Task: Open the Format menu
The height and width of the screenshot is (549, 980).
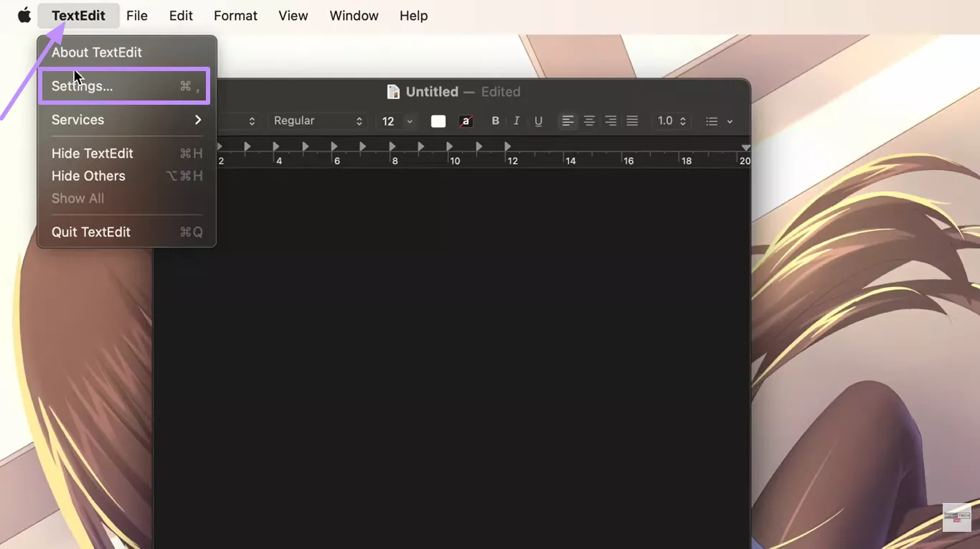Action: pyautogui.click(x=235, y=15)
